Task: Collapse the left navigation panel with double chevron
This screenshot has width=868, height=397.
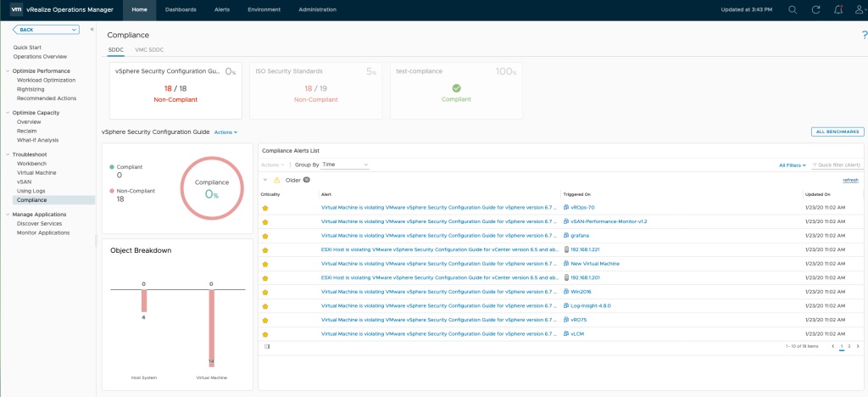Action: click(x=92, y=30)
